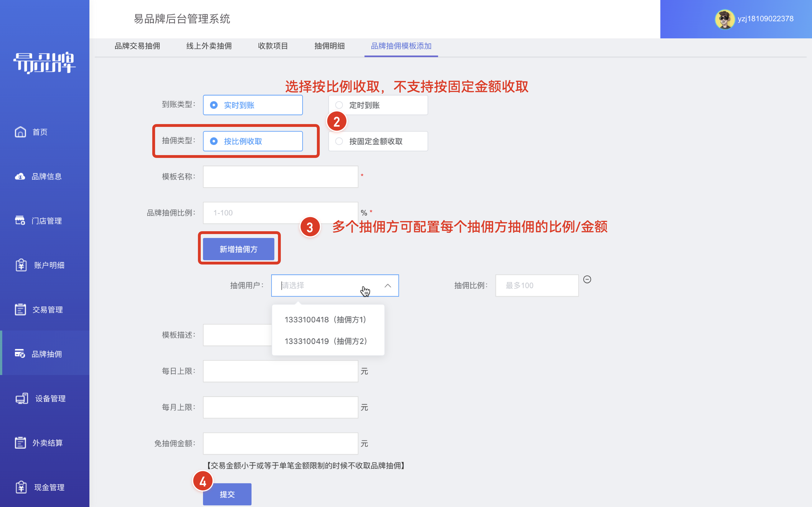
Task: Select the 实时到账 radio option
Action: [253, 105]
